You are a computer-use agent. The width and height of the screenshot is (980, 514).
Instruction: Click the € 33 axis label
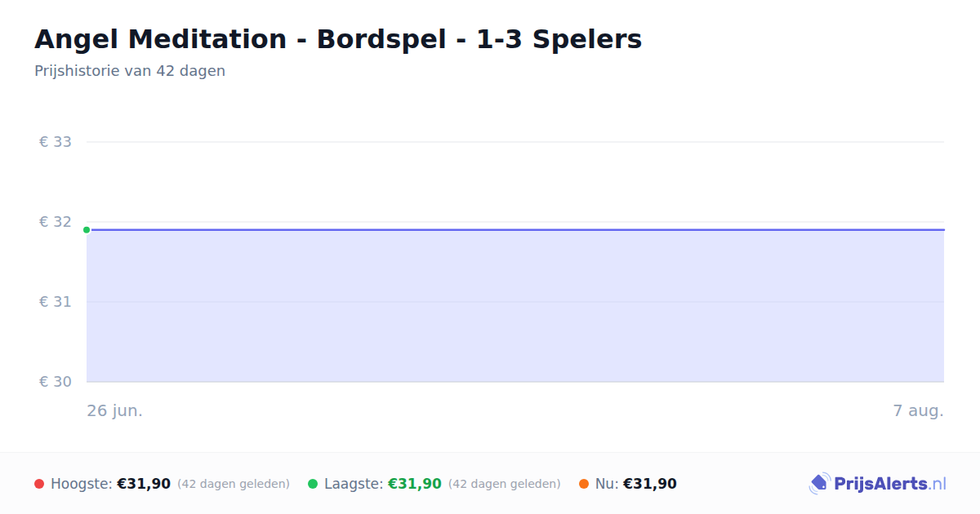[56, 142]
